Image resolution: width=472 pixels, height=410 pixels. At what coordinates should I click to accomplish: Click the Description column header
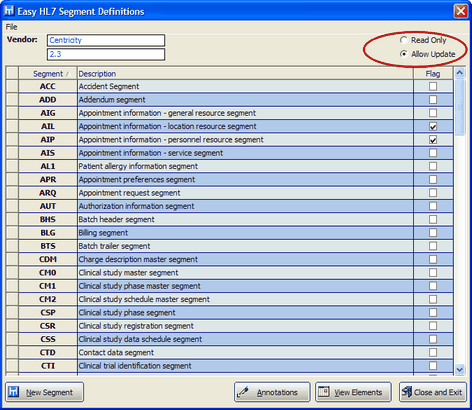(x=245, y=74)
